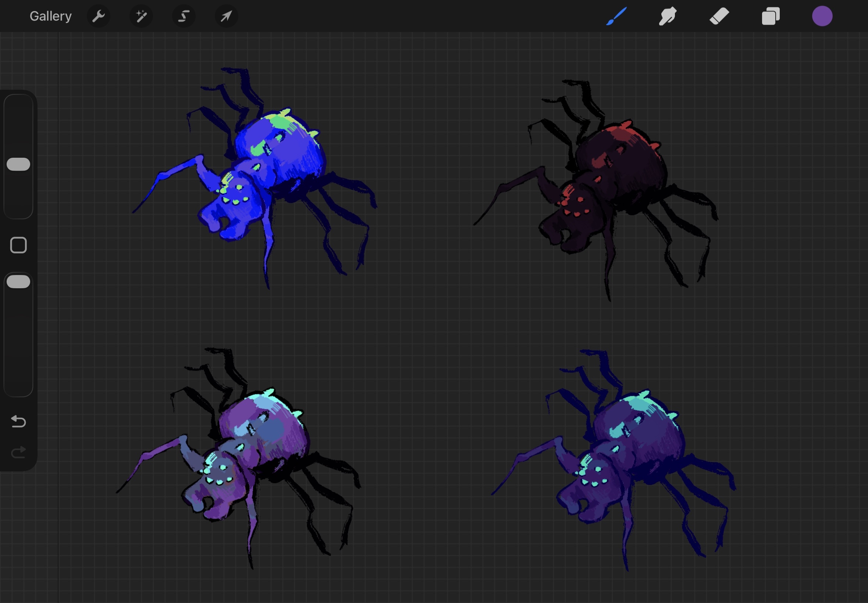Screen dimensions: 868x603
Task: Open the Layers panel
Action: point(771,16)
